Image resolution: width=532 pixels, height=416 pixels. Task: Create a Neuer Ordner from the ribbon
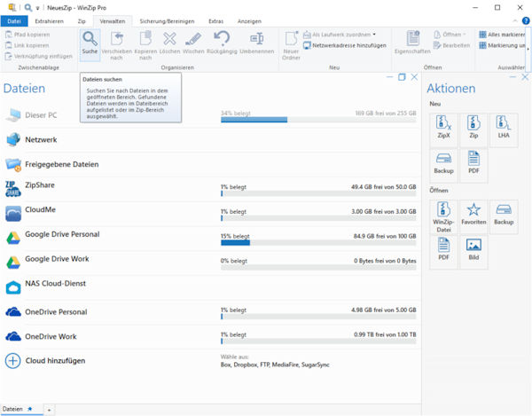point(291,45)
